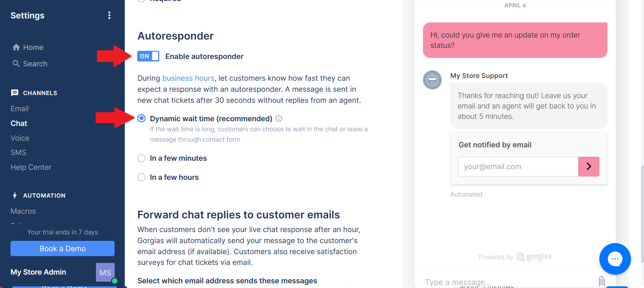Click the Search magnifier icon

(x=16, y=63)
